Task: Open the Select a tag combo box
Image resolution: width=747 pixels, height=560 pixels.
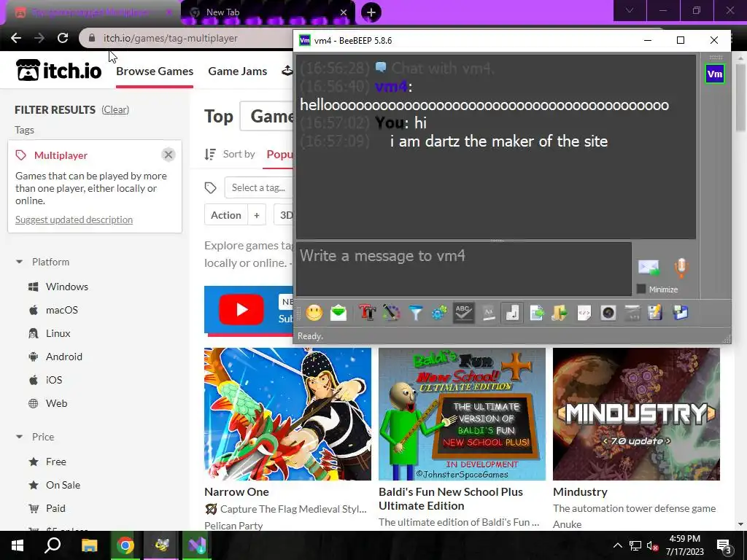Action: tap(259, 187)
